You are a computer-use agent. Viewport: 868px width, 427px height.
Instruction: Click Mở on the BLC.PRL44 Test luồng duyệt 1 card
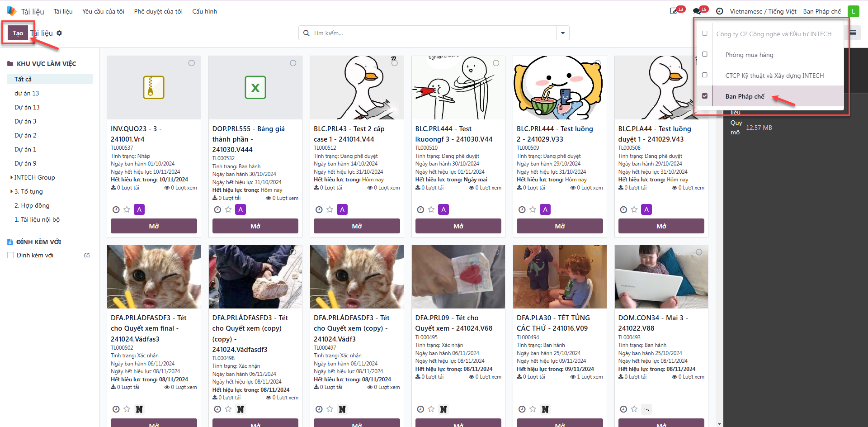[x=661, y=226]
